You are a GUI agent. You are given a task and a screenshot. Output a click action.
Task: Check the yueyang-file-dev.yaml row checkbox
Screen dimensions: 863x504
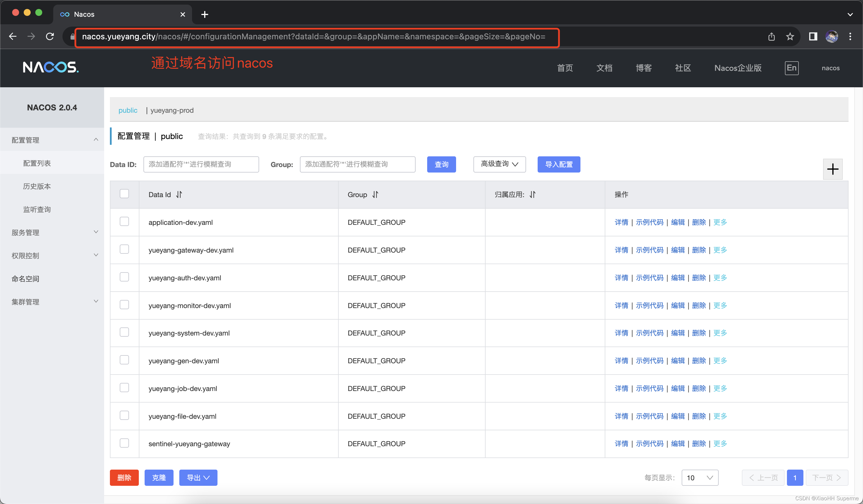[x=124, y=415]
